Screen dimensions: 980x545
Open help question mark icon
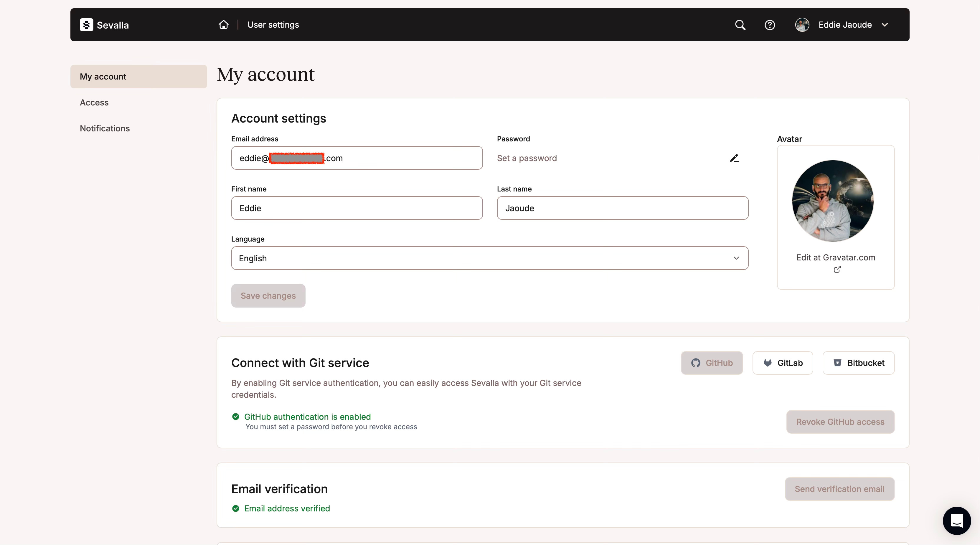coord(770,25)
